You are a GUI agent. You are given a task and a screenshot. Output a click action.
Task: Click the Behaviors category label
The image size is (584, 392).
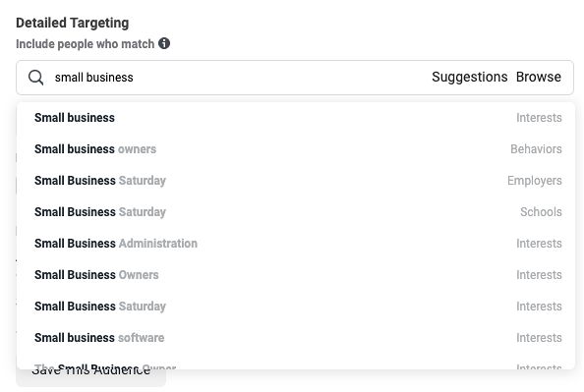click(x=536, y=149)
